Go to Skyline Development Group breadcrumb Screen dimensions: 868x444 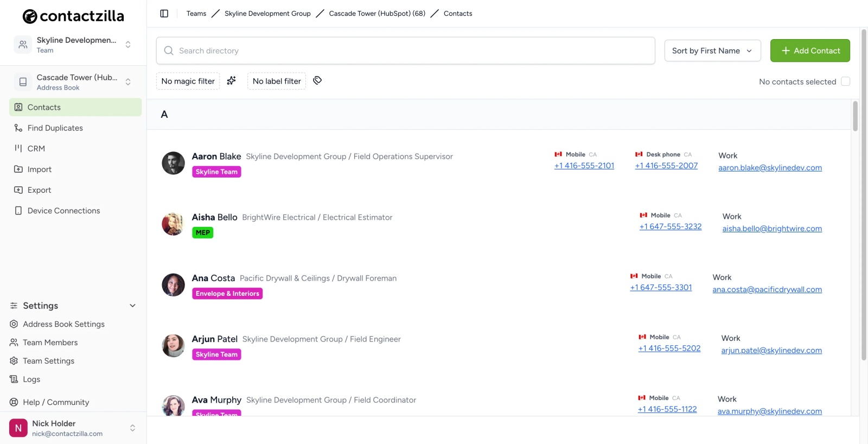click(267, 14)
